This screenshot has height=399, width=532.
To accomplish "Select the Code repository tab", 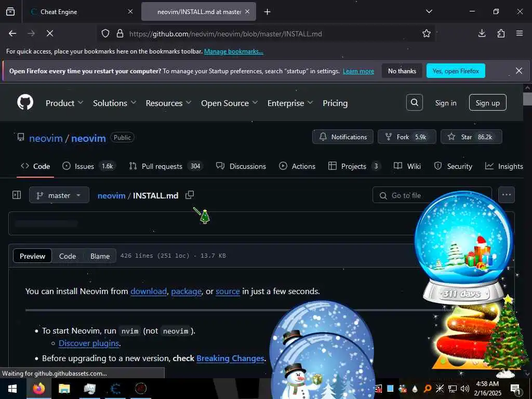I will click(35, 166).
